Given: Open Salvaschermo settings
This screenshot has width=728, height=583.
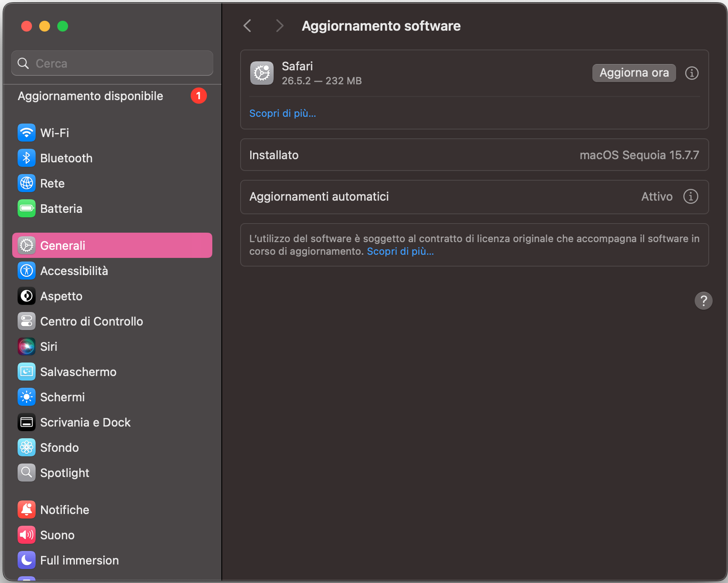Looking at the screenshot, I should pos(112,372).
